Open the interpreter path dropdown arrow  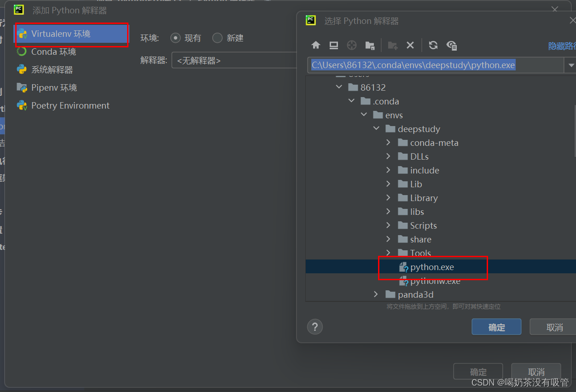coord(571,65)
